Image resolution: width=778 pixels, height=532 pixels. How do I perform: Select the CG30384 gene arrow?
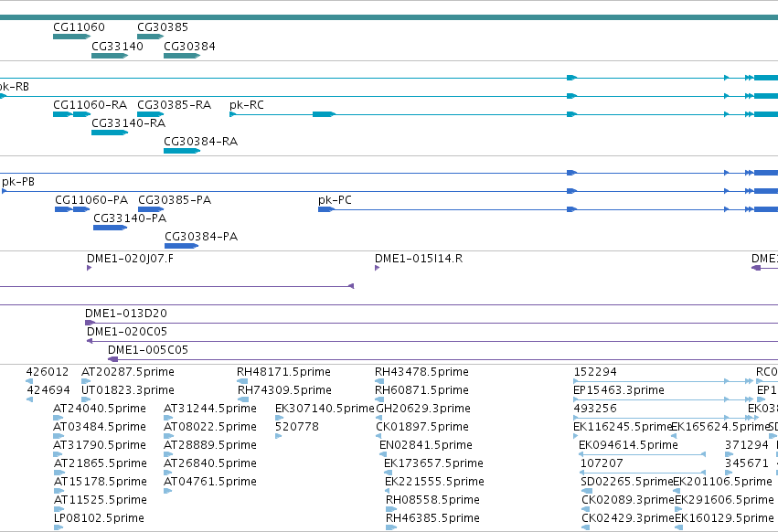[182, 56]
